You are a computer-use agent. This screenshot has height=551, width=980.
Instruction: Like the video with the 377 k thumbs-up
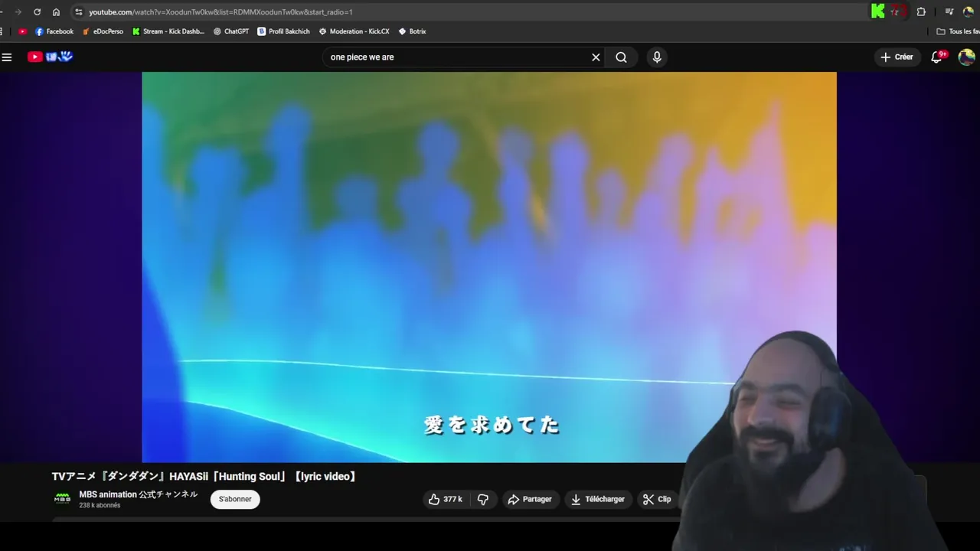(x=446, y=499)
